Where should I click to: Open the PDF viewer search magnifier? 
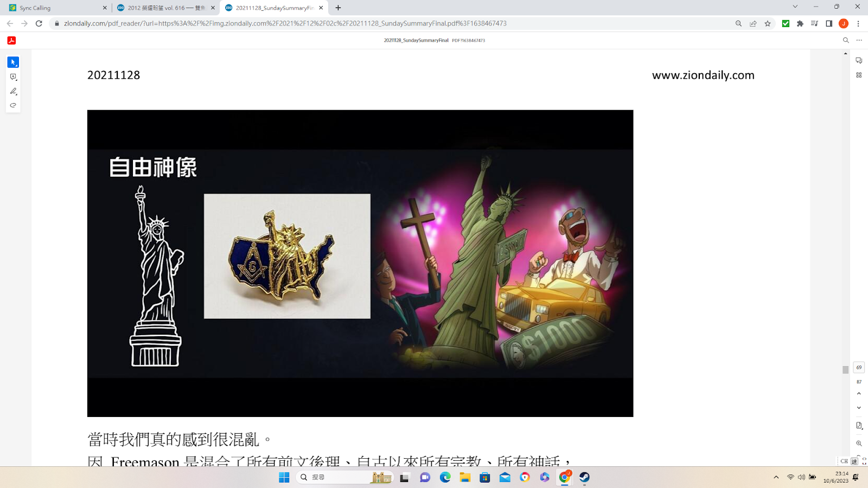846,40
